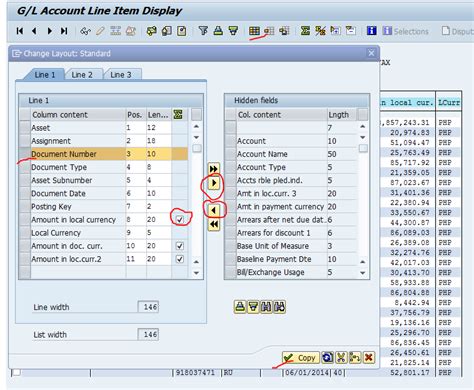This screenshot has width=474, height=390.
Task: Click length value 12 for Asset
Action: coord(159,128)
